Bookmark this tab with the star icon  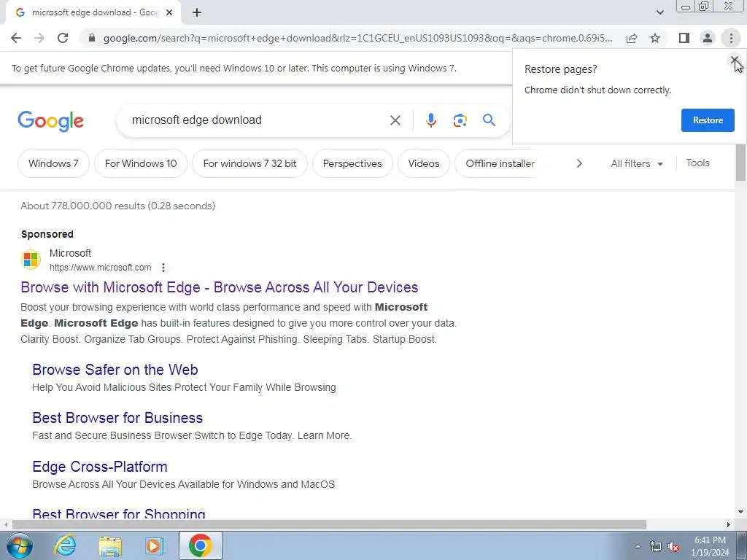tap(655, 38)
